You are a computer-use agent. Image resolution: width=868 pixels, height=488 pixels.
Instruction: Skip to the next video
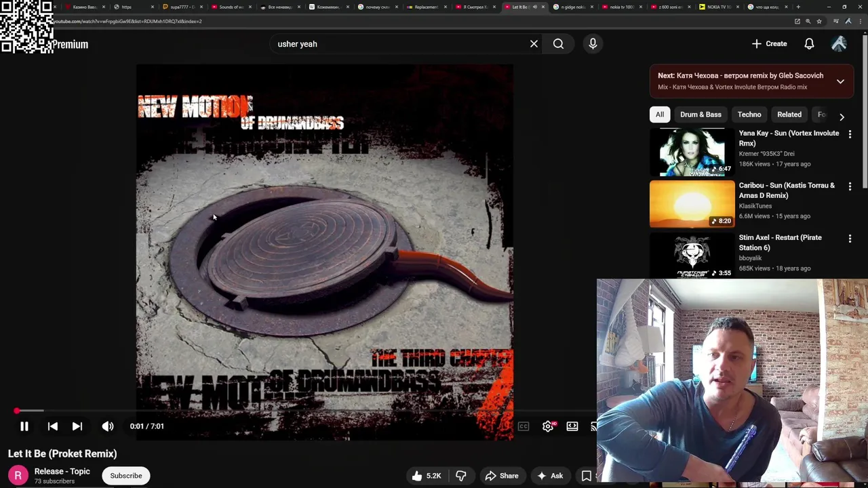(77, 426)
